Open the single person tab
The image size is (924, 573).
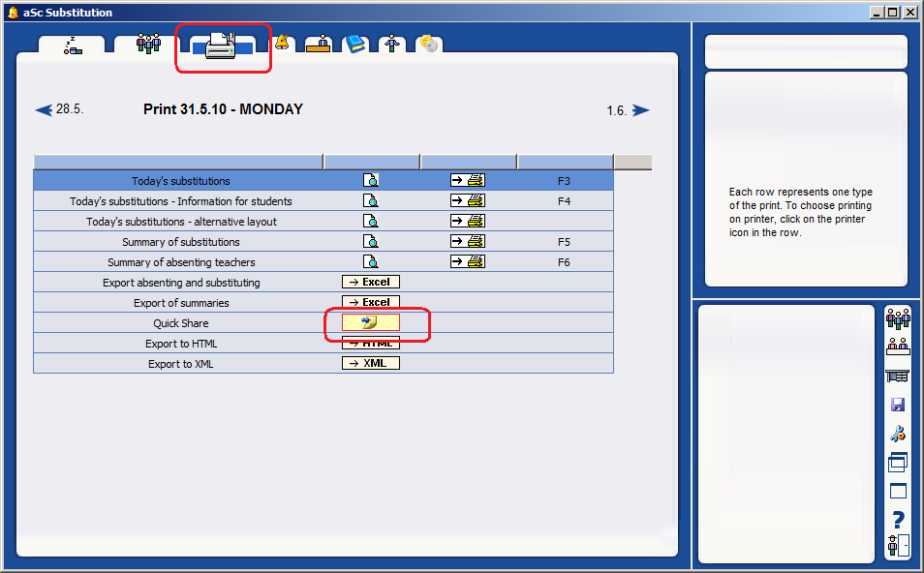point(392,45)
